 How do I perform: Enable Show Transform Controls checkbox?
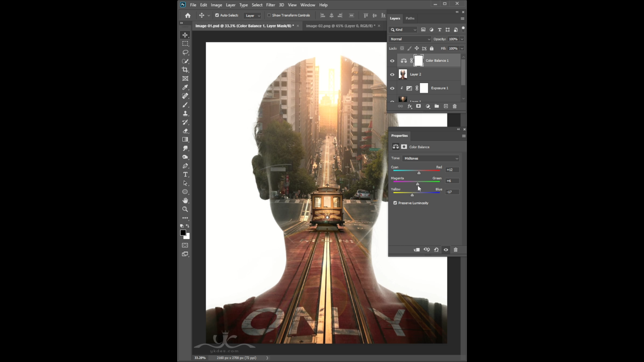pyautogui.click(x=269, y=15)
